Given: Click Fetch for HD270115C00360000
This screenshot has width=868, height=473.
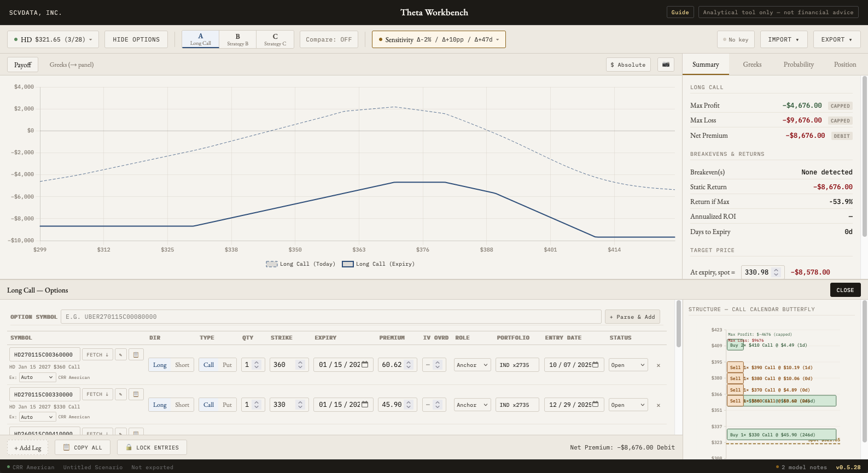Looking at the screenshot, I should click(x=97, y=354).
